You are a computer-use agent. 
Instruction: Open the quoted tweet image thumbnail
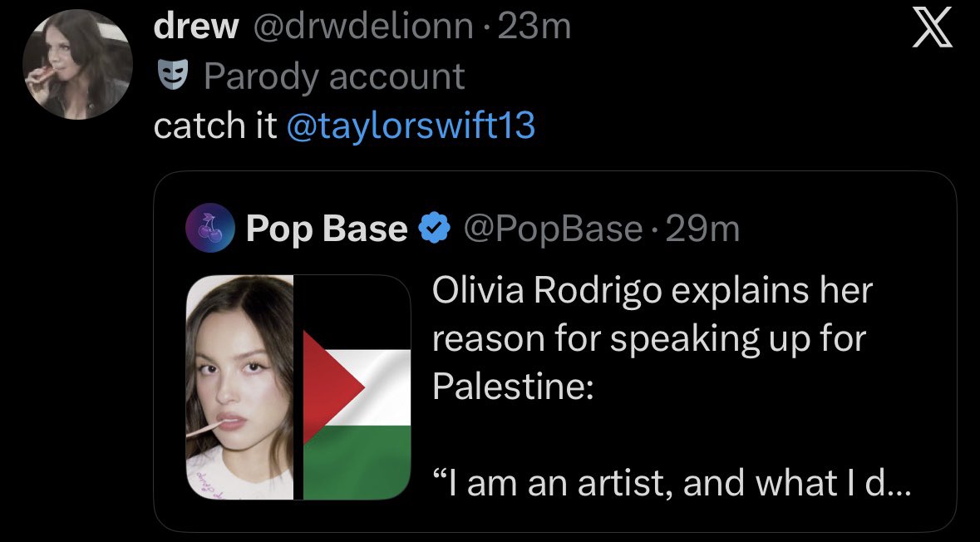[298, 387]
